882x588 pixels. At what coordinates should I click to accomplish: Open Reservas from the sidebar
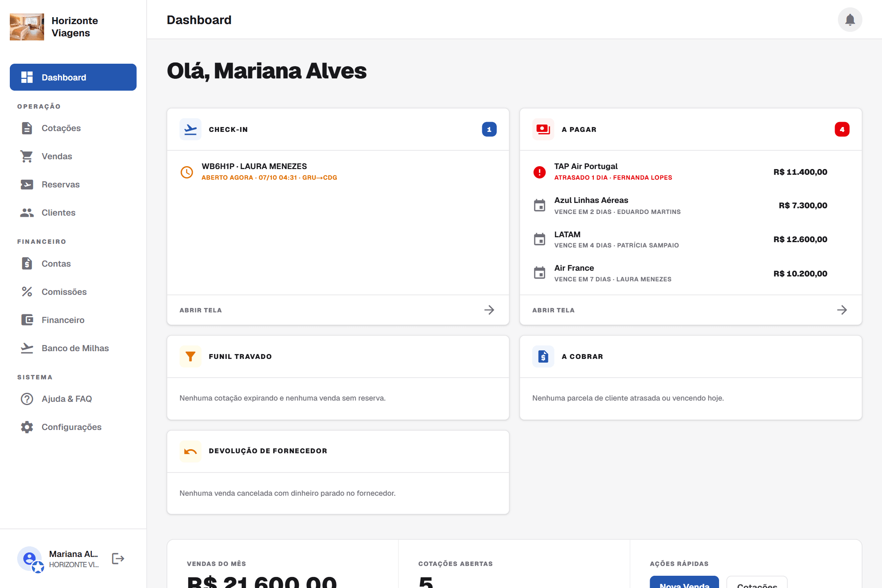73,185
